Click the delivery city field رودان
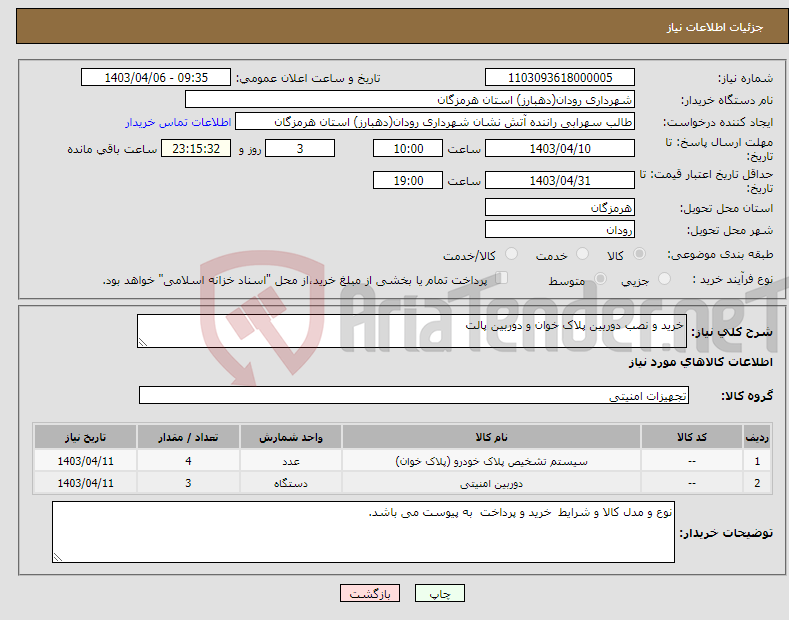The width and height of the screenshot is (789, 620). (560, 229)
